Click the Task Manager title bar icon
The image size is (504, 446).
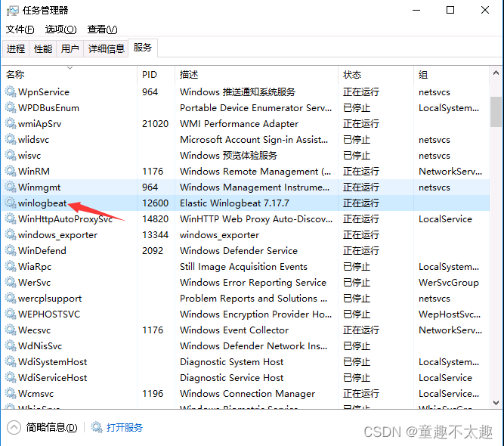(x=13, y=11)
